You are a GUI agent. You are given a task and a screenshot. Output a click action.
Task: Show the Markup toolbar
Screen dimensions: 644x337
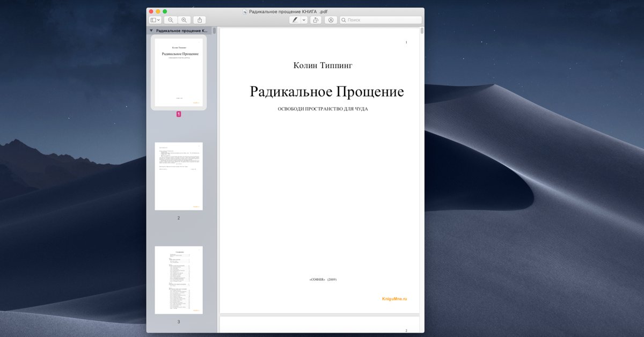pos(331,20)
